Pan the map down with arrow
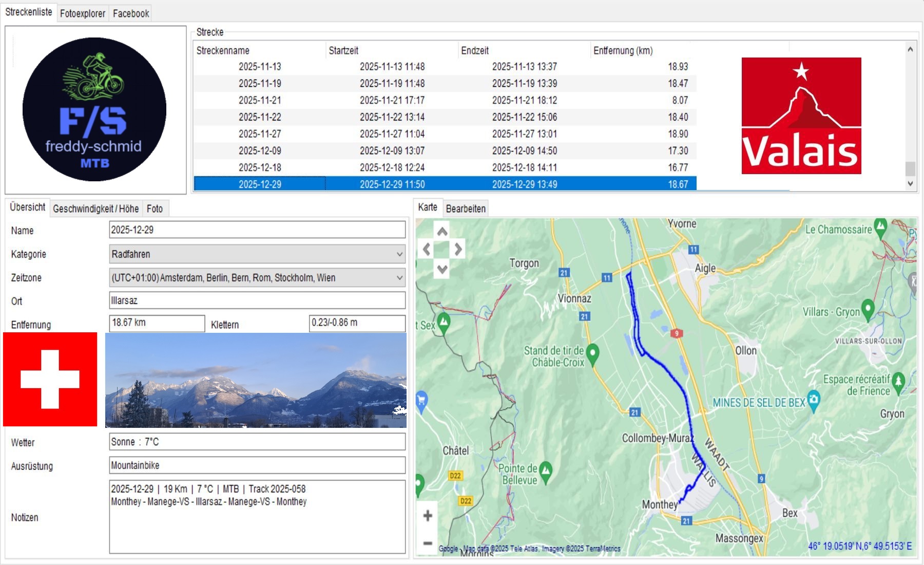Screen dimensions: 924x565 tap(442, 268)
